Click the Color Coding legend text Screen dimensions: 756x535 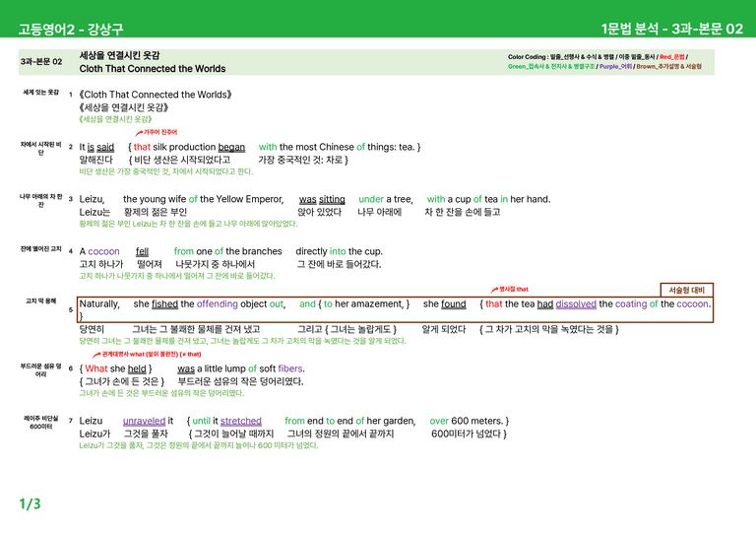[604, 61]
